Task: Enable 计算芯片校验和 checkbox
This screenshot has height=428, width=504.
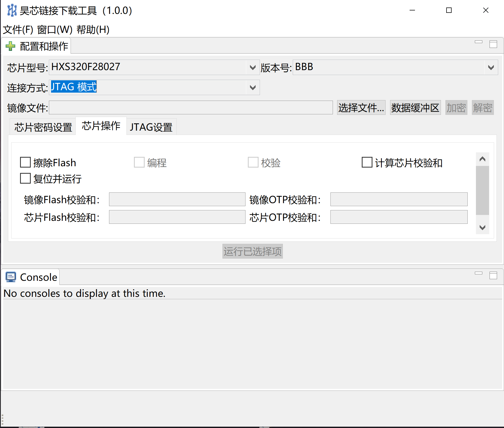Action: pos(367,162)
